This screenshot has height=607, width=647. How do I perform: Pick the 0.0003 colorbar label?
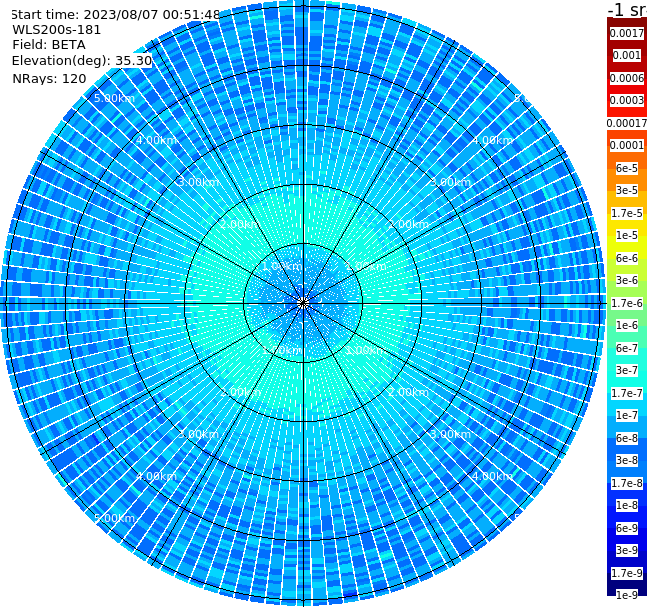tap(627, 100)
